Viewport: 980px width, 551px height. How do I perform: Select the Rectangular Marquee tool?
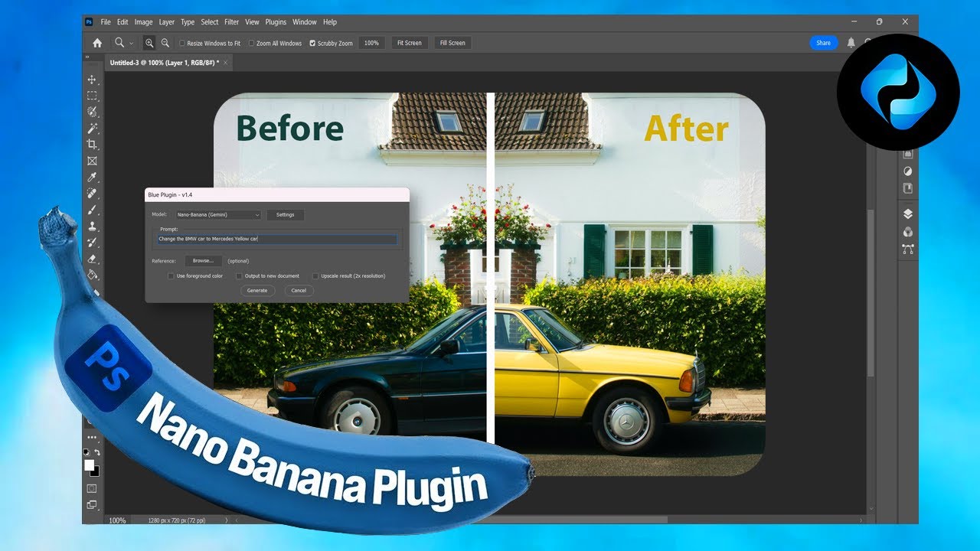[92, 96]
